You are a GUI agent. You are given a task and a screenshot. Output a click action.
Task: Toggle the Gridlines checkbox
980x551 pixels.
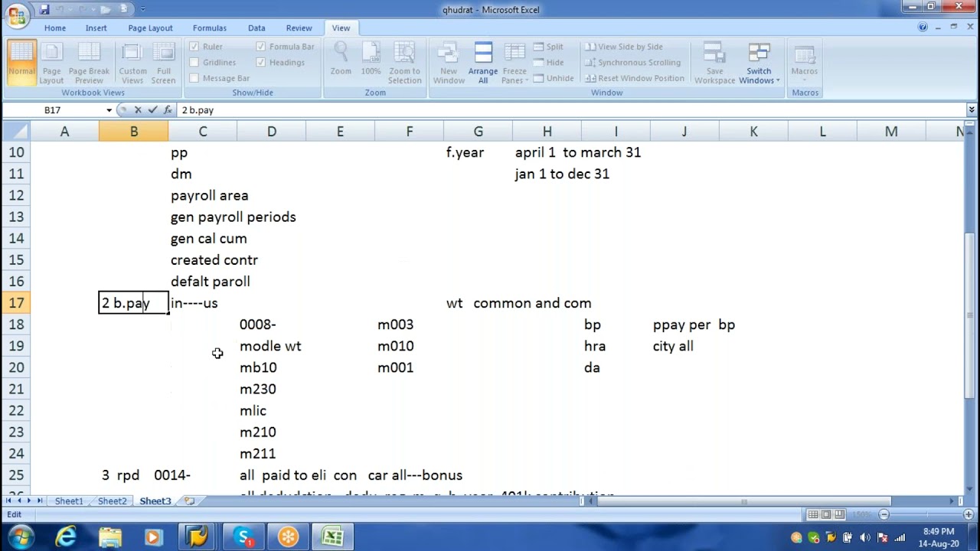[x=194, y=62]
